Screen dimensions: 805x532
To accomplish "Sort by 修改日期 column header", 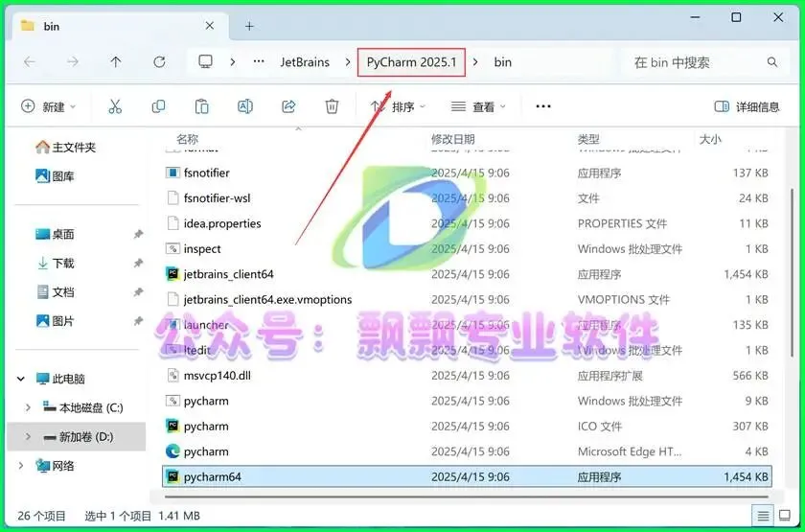I will (x=452, y=139).
